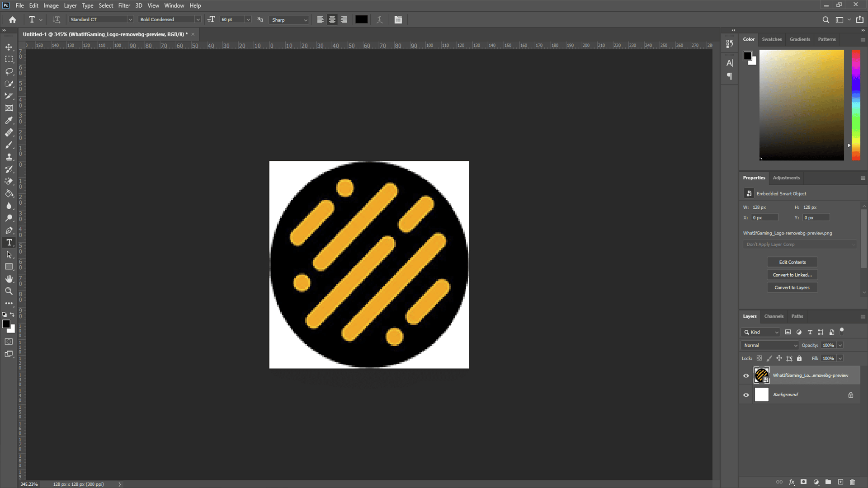Screen dimensions: 868x488
Task: Toggle Lock position in Layers panel
Action: pyautogui.click(x=779, y=358)
